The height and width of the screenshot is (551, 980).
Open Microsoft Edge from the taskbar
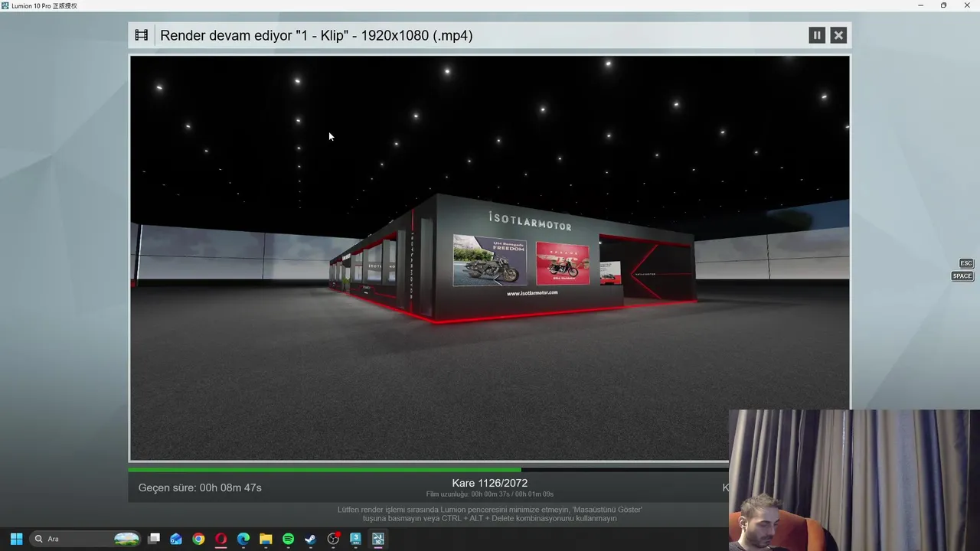243,539
